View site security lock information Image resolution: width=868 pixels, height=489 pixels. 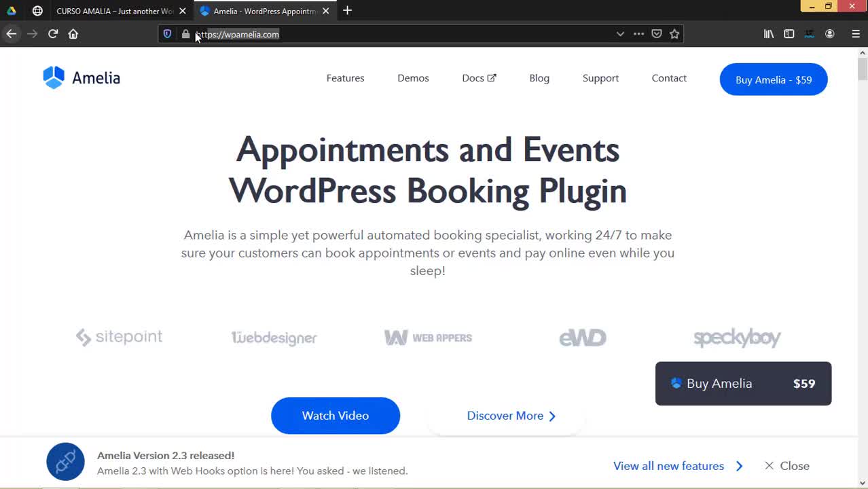coord(185,34)
